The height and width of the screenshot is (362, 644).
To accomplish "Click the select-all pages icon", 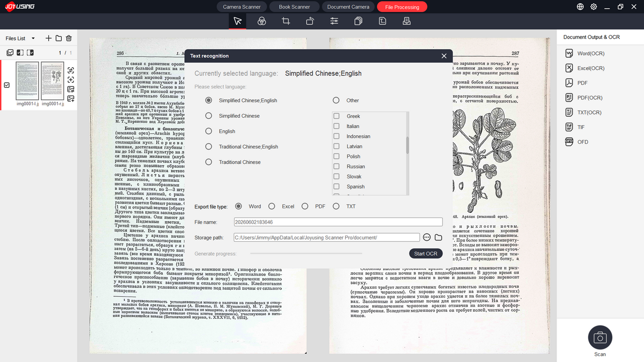I will [10, 53].
